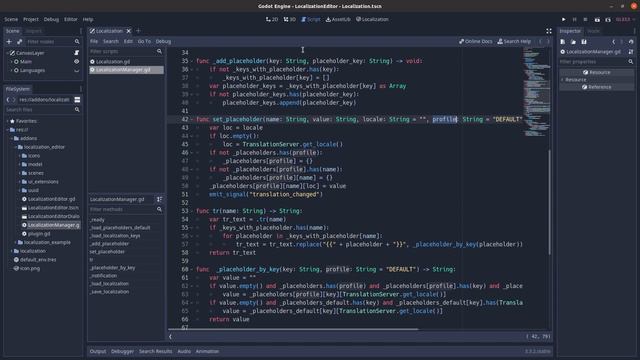Open Online Docs

click(x=476, y=41)
